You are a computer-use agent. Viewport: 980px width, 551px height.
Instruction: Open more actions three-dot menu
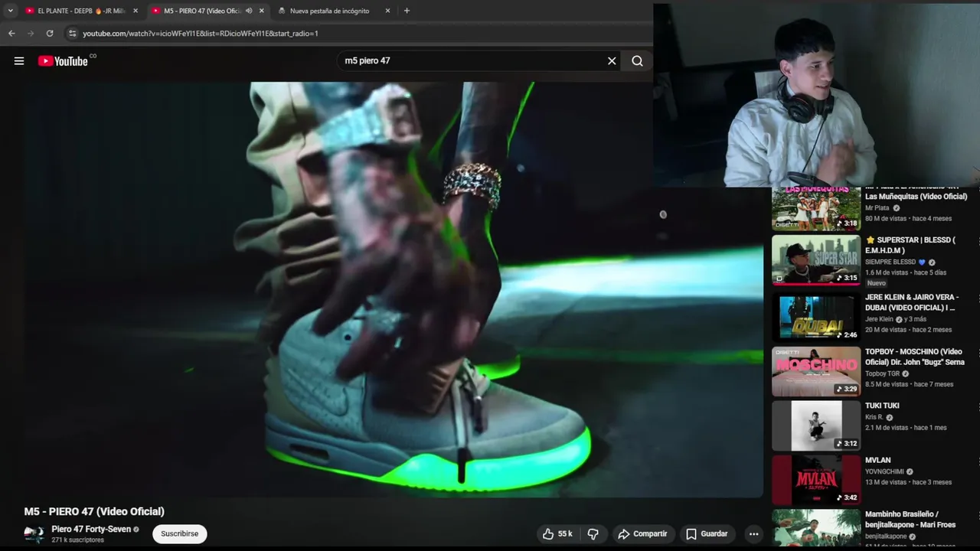click(x=753, y=534)
